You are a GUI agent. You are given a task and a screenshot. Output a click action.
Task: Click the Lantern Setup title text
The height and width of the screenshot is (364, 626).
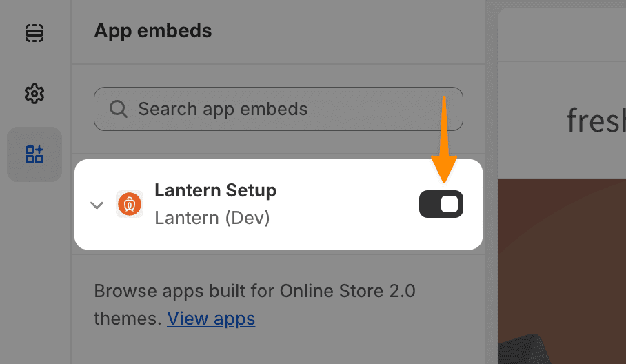click(x=215, y=190)
